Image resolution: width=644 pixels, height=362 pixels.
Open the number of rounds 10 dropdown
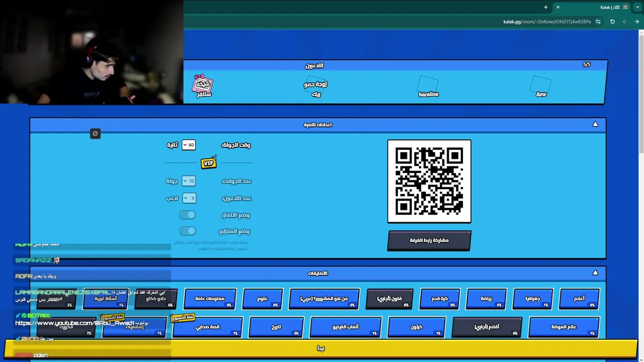(188, 181)
